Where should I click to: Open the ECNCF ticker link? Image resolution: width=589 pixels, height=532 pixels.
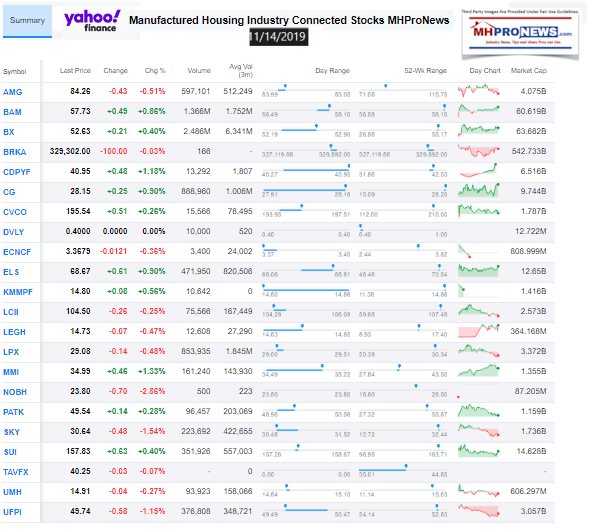pos(17,252)
